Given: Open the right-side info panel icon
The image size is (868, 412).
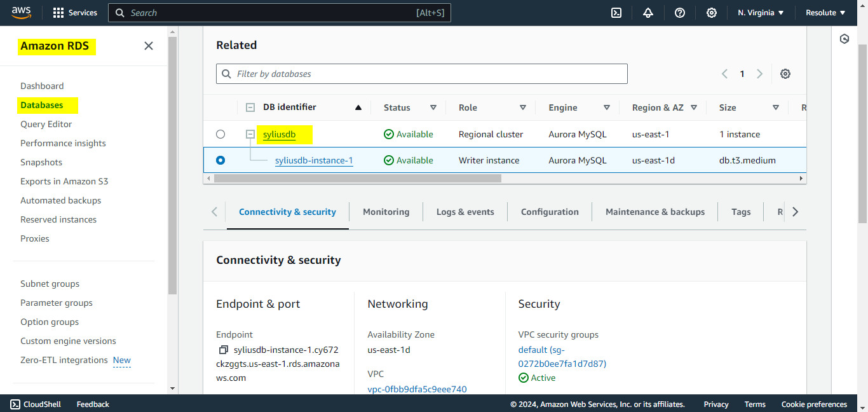Looking at the screenshot, I should click(844, 39).
